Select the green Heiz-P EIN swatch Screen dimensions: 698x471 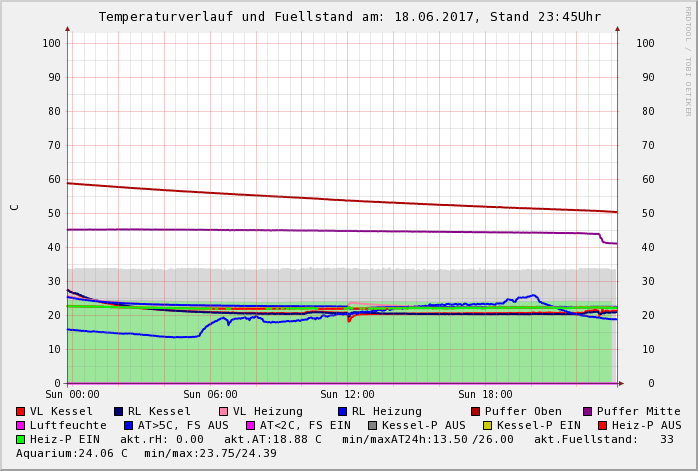[x=20, y=440]
